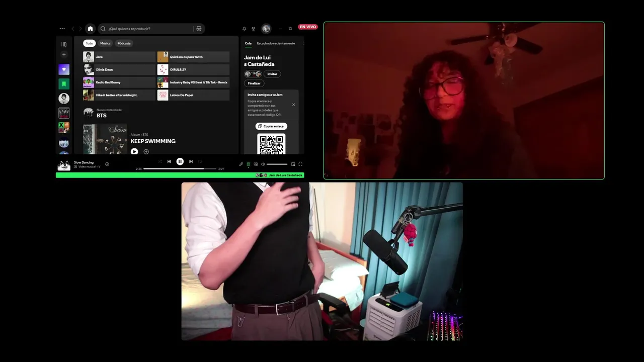Skip to next track
The height and width of the screenshot is (362, 644).
[191, 161]
